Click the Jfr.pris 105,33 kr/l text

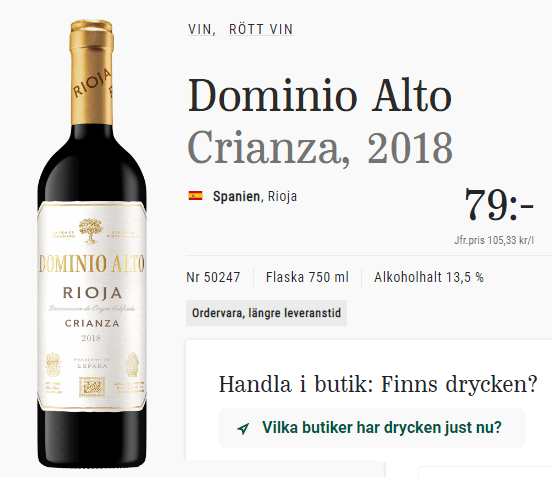(x=494, y=240)
